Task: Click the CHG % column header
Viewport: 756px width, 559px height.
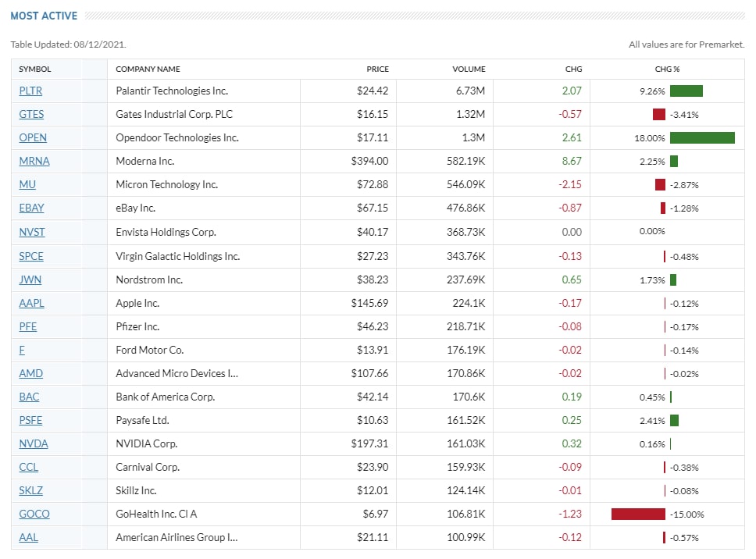Action: [667, 69]
